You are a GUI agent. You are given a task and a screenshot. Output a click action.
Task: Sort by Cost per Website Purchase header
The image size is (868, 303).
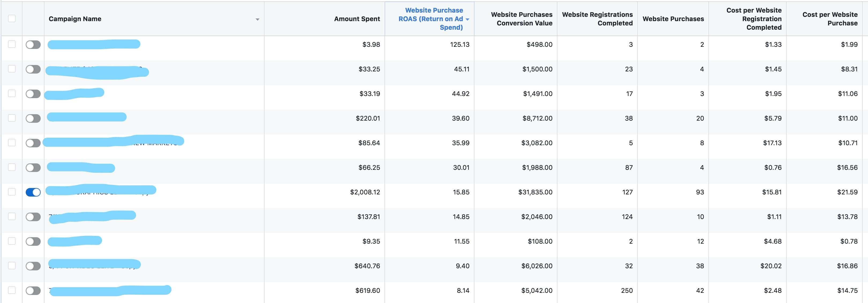click(830, 19)
